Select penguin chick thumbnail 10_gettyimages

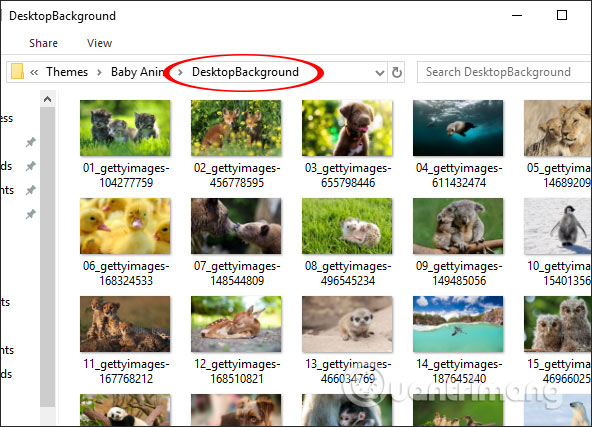pos(558,226)
